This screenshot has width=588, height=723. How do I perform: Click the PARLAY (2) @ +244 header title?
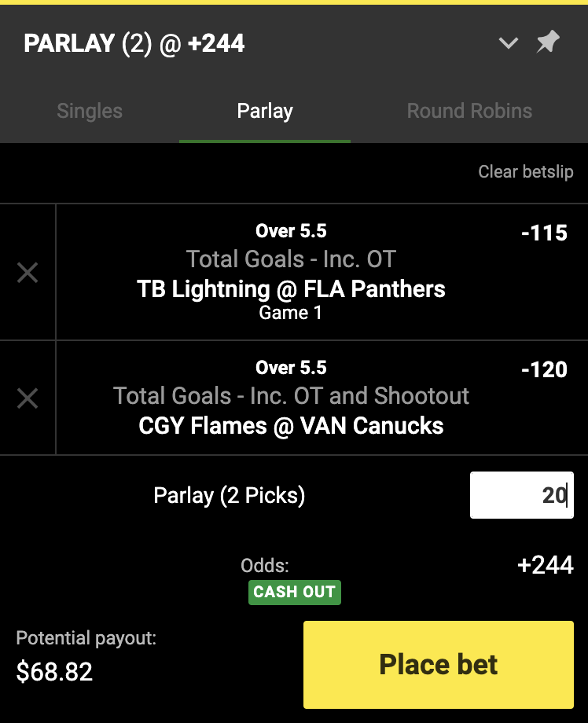[134, 43]
